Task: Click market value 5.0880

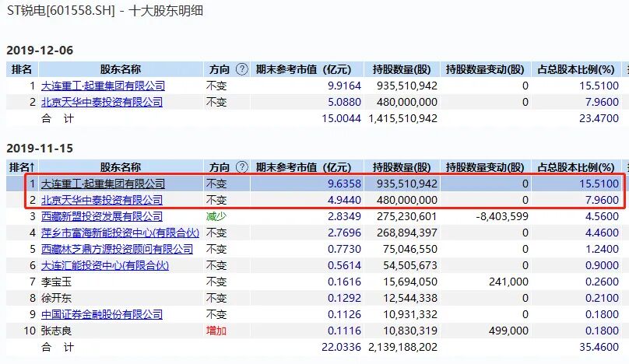Action: tap(345, 102)
